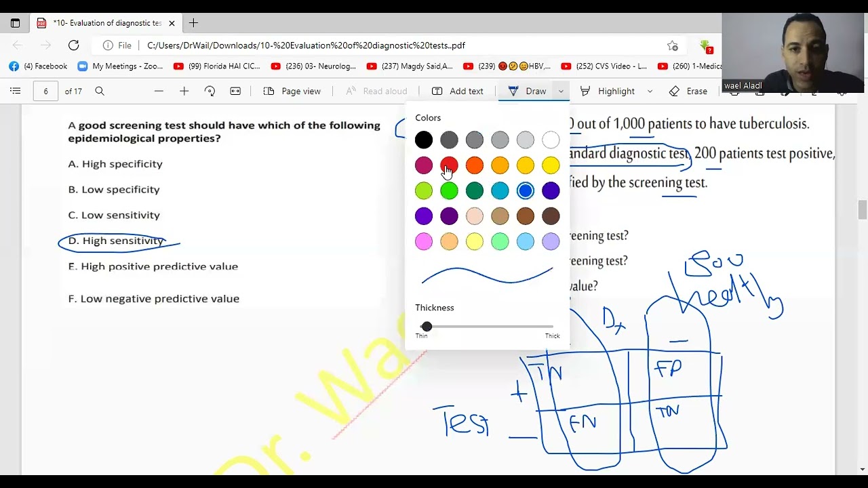Pick the crimson magenta ink color
The height and width of the screenshot is (488, 868).
tap(424, 165)
